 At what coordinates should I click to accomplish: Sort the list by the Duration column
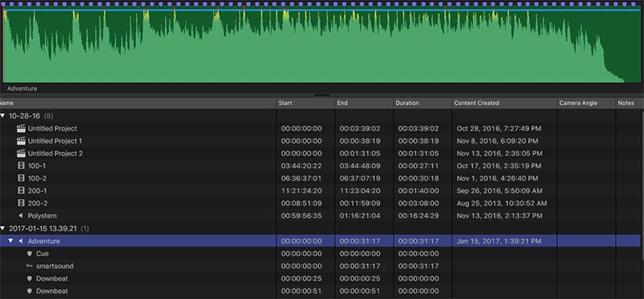point(423,103)
